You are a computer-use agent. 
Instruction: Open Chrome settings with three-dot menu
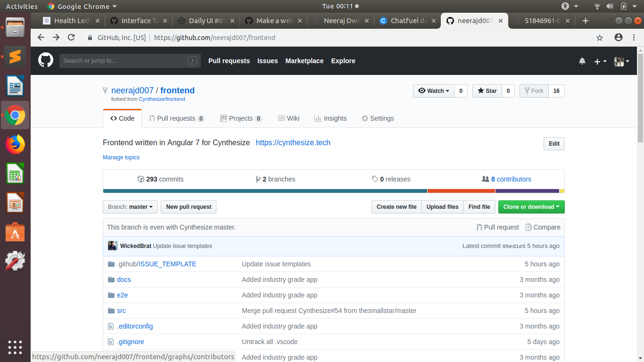click(634, 37)
